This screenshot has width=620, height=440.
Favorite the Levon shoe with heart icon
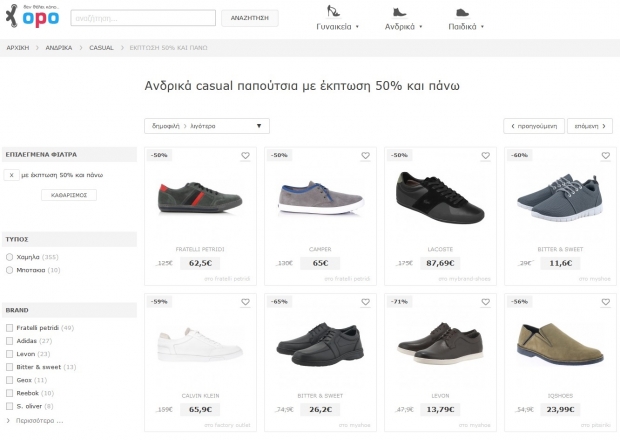click(486, 302)
